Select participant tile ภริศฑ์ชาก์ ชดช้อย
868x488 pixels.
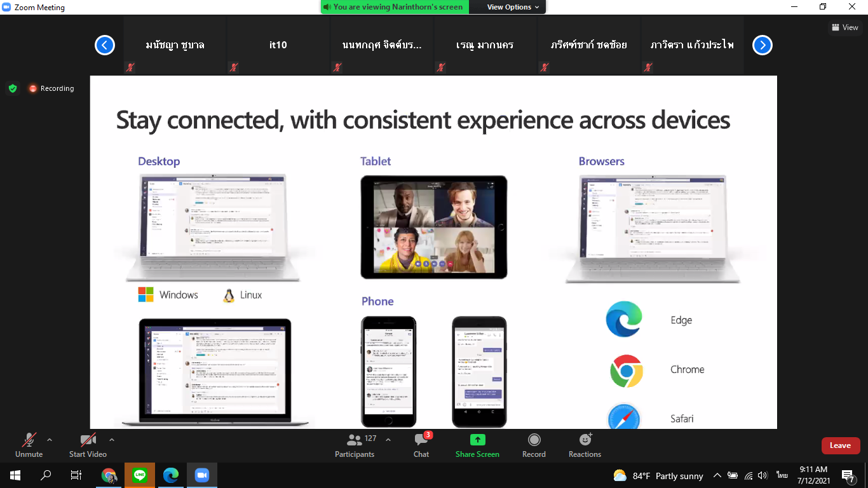pos(589,45)
